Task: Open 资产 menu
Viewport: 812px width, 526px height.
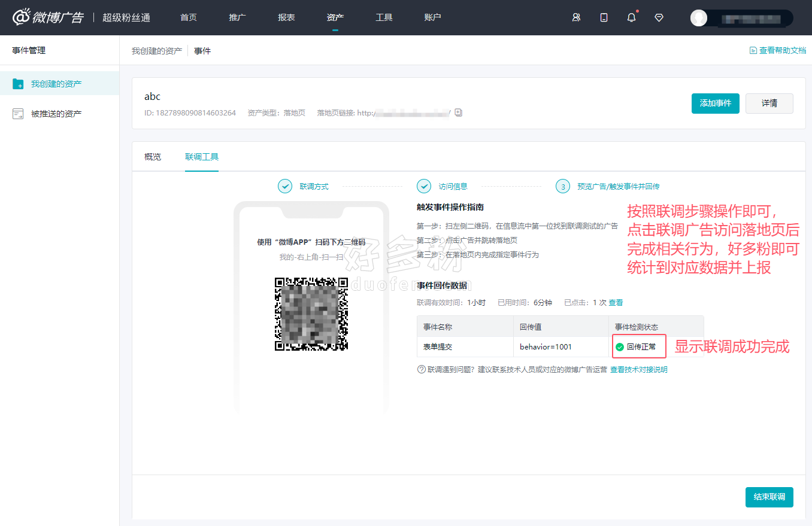Action: [x=335, y=17]
